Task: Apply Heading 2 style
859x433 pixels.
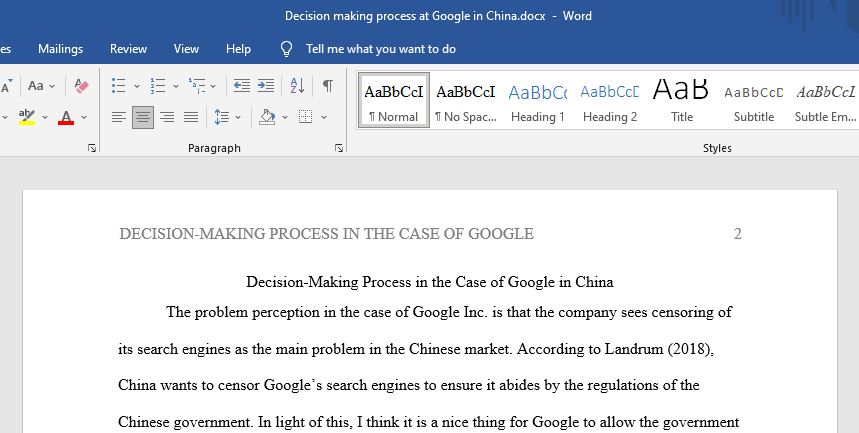Action: tap(610, 101)
